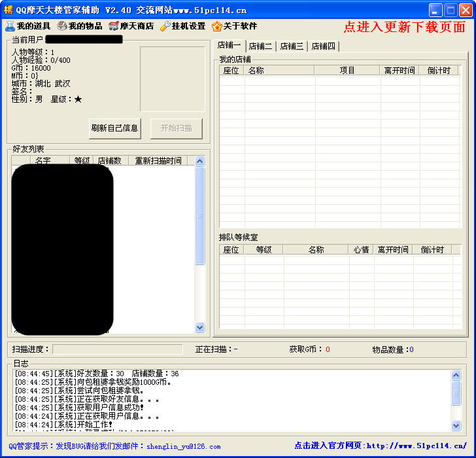Switch to 店铺四 tab

coord(323,46)
